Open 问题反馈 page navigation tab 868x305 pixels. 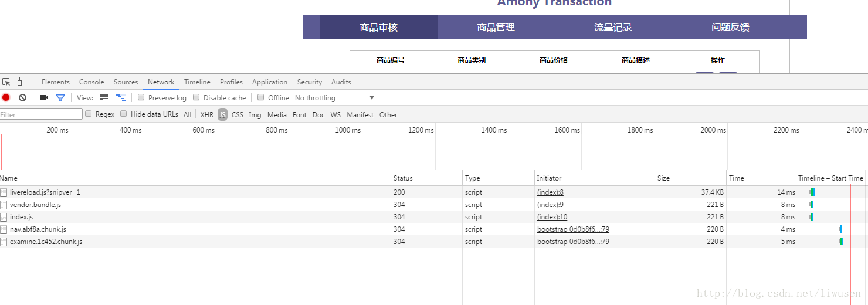click(731, 27)
